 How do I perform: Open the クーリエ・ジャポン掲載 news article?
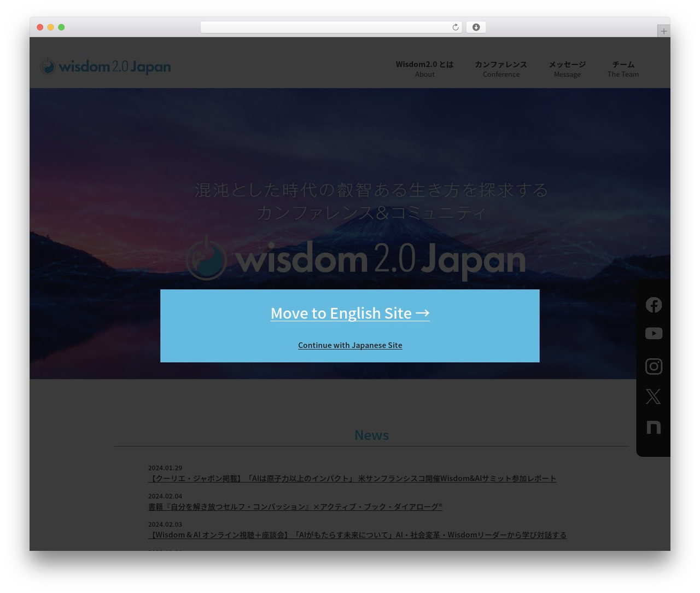[352, 479]
